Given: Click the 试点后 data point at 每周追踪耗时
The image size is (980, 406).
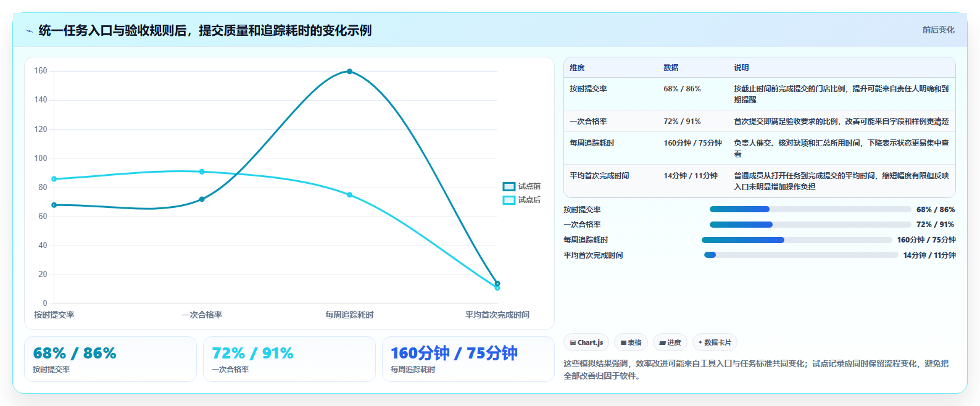Looking at the screenshot, I should [349, 195].
